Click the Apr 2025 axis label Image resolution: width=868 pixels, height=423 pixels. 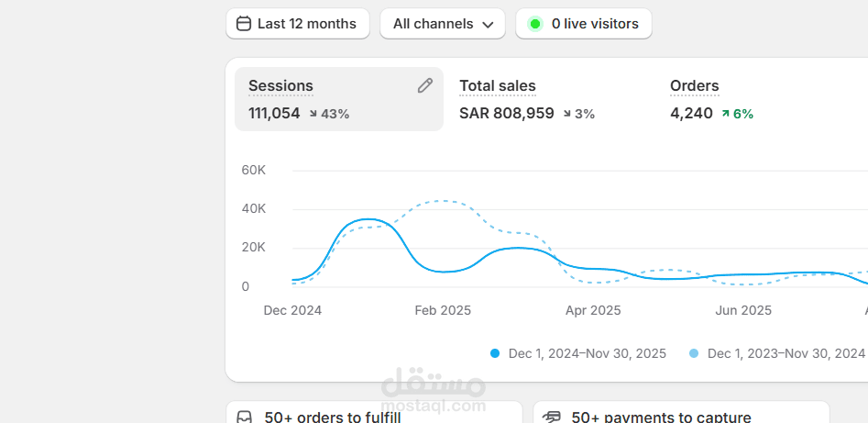coord(593,310)
